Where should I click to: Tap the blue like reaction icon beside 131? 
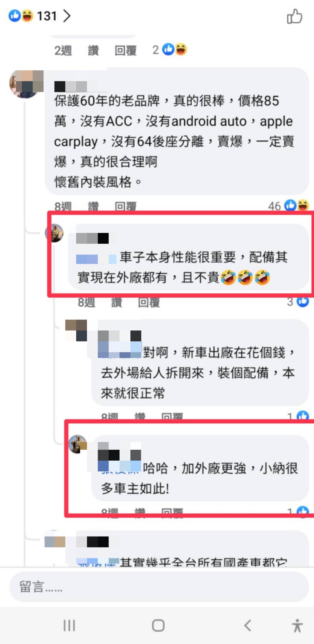click(14, 16)
